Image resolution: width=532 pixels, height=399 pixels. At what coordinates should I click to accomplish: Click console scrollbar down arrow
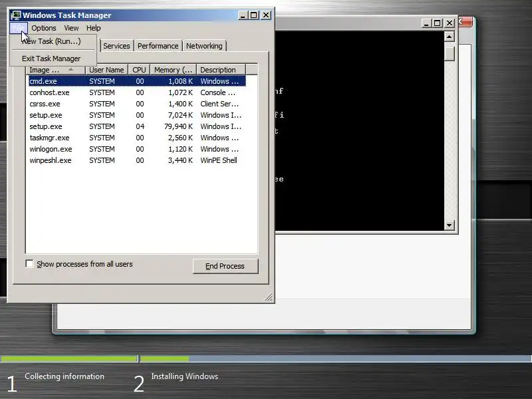tap(450, 225)
